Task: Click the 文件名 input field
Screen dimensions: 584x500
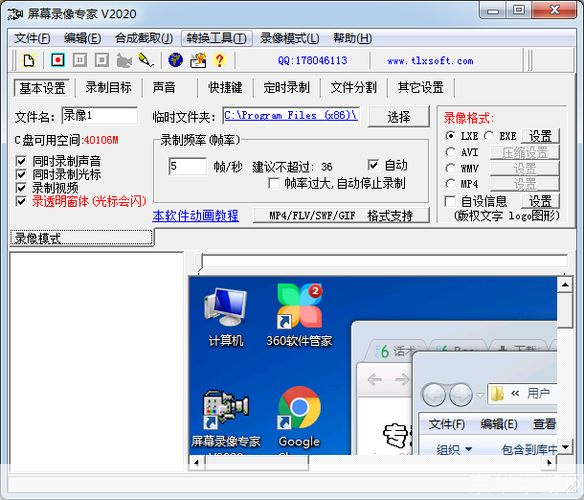Action: (99, 116)
